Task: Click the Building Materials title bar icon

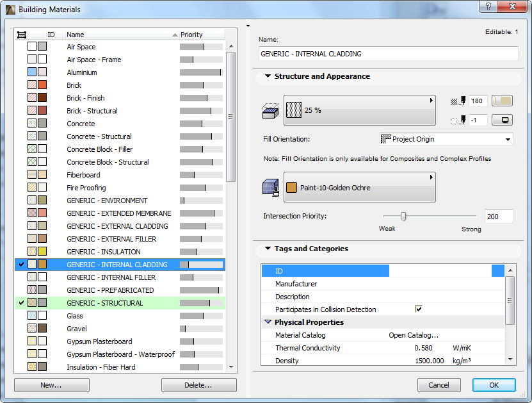Action: pos(10,10)
